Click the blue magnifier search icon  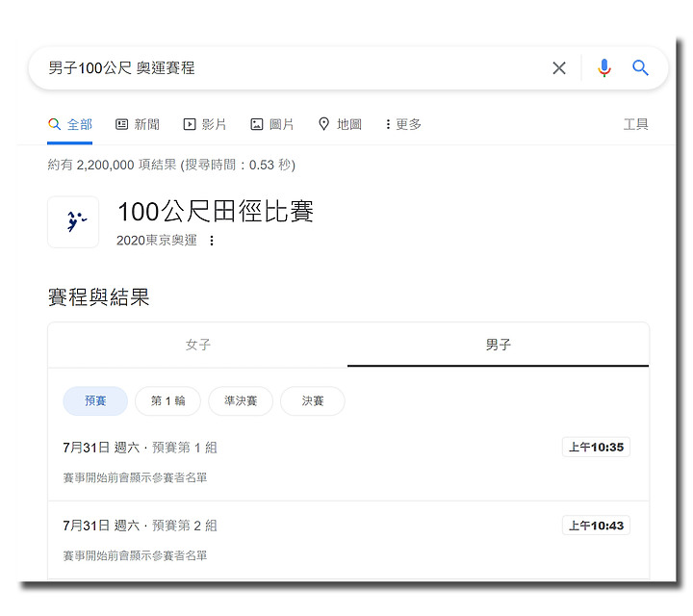point(640,68)
